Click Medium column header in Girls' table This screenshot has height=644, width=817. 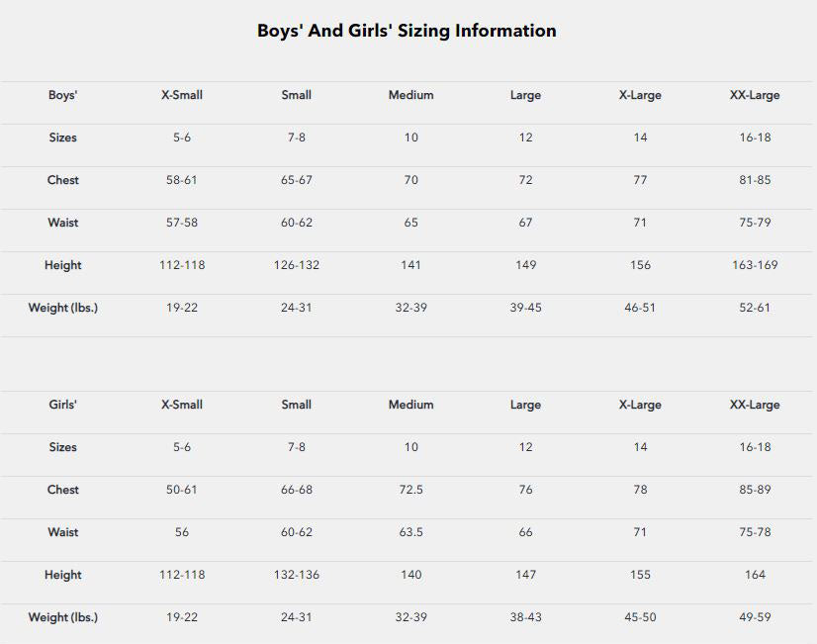[410, 406]
